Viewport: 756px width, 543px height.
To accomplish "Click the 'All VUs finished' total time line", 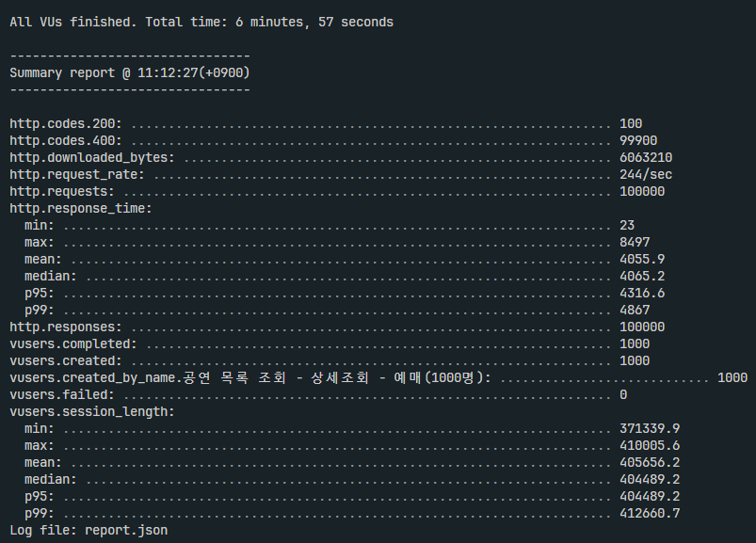I will tap(201, 23).
